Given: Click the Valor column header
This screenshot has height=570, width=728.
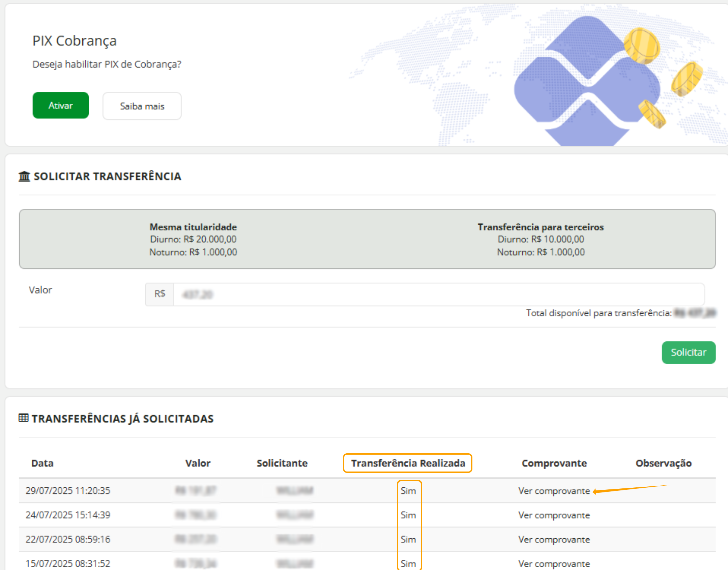Looking at the screenshot, I should point(198,463).
